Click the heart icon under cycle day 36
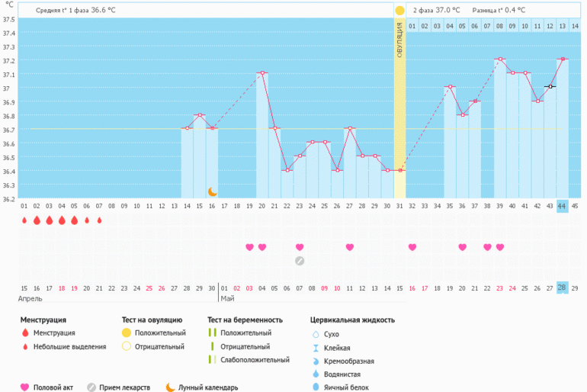The image size is (587, 392). 462,247
